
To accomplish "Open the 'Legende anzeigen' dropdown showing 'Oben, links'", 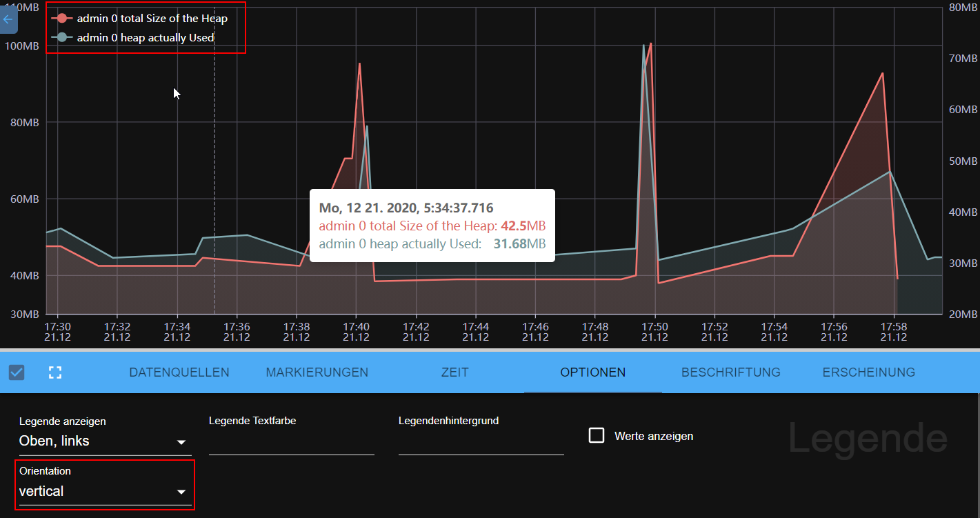I will [x=103, y=441].
